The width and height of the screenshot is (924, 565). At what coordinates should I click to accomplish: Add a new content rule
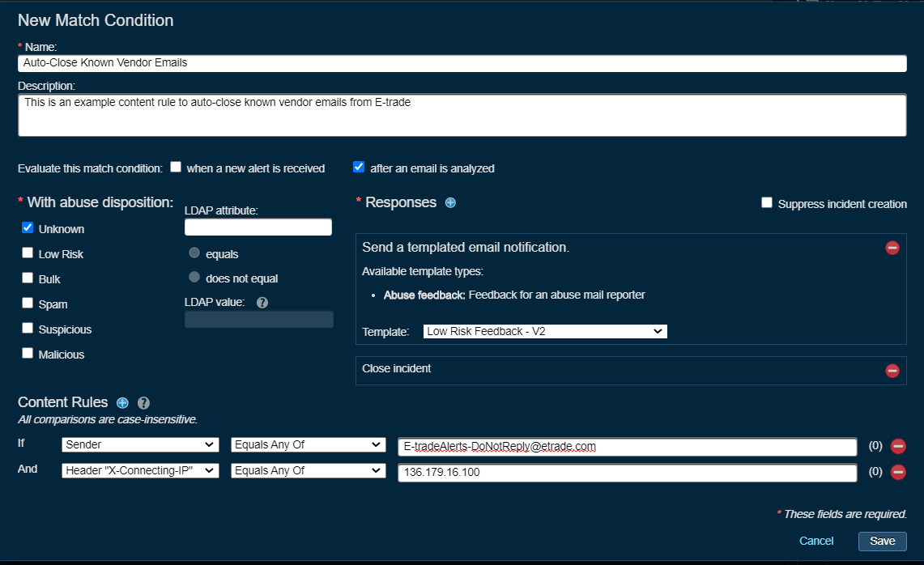[122, 403]
